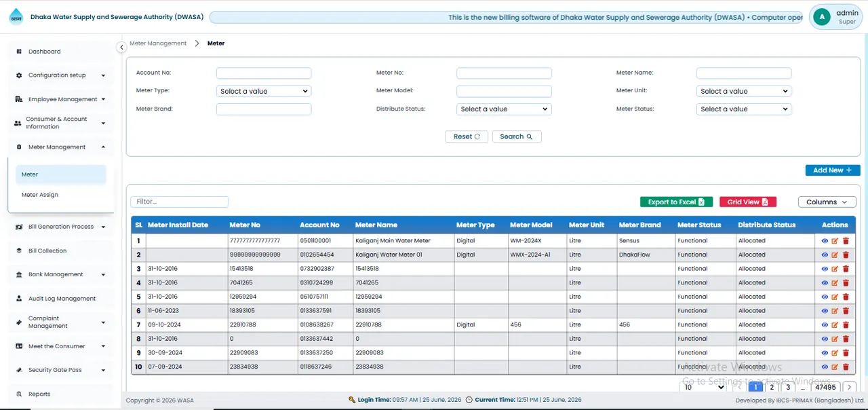View meter 7041265 details
Image resolution: width=868 pixels, height=410 pixels.
(825, 283)
